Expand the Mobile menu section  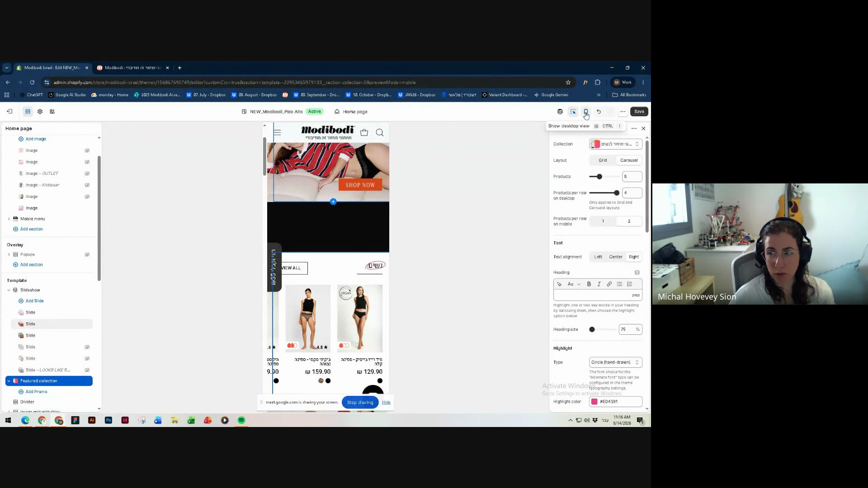click(x=9, y=219)
